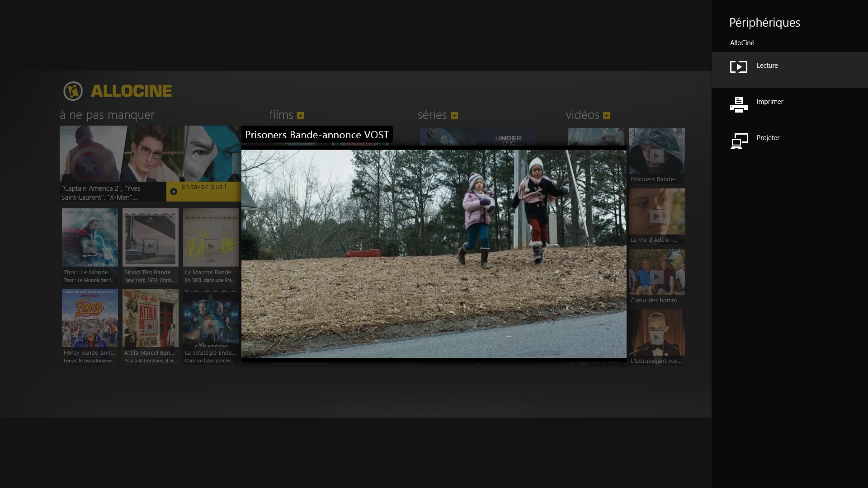This screenshot has height=488, width=868.
Task: Click the arrow icon beside En savoir plus
Action: (x=174, y=192)
